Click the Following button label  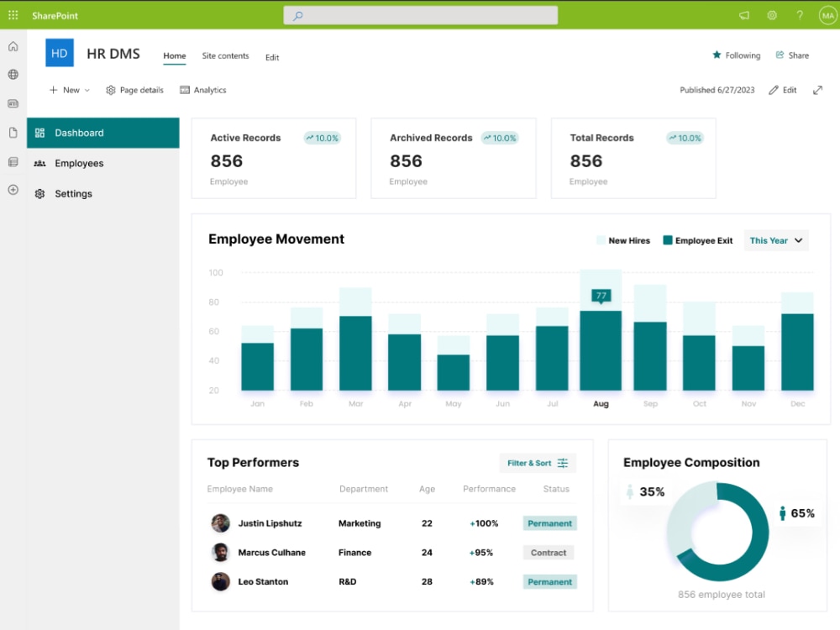[743, 55]
